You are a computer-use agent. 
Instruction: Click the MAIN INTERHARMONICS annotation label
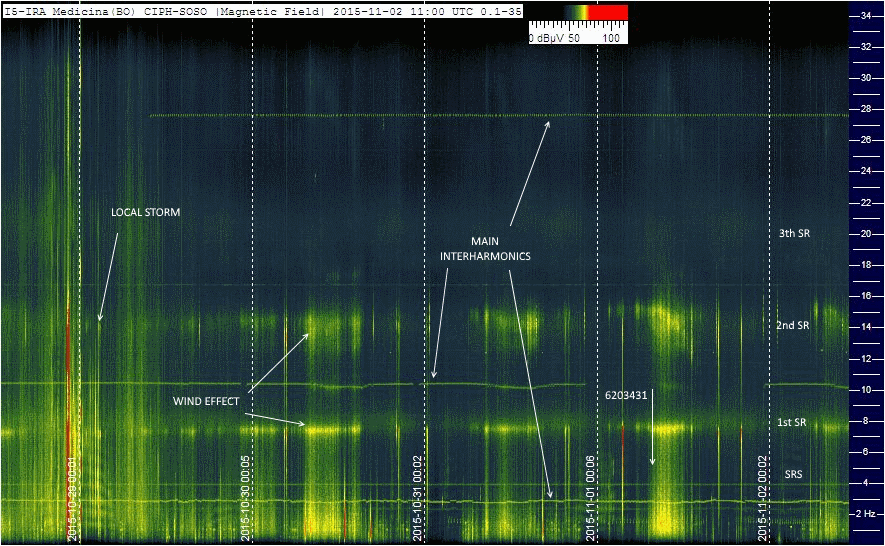486,249
